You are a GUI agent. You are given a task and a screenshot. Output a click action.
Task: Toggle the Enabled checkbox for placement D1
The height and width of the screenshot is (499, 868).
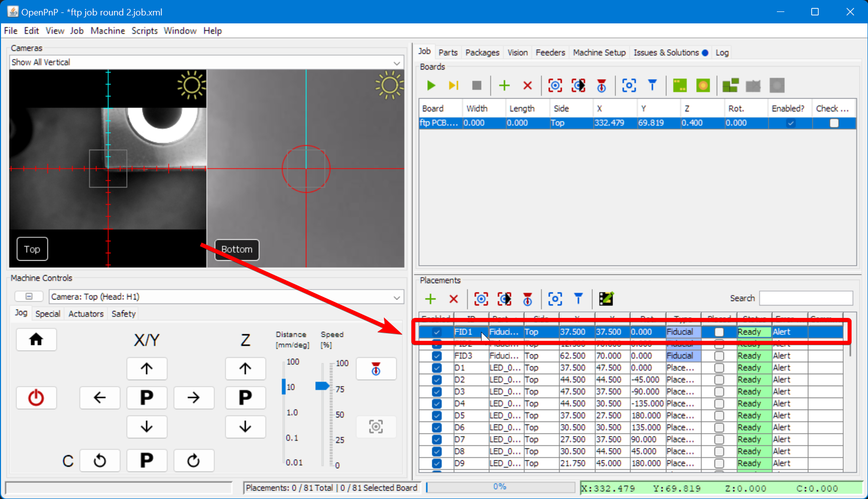(x=437, y=368)
